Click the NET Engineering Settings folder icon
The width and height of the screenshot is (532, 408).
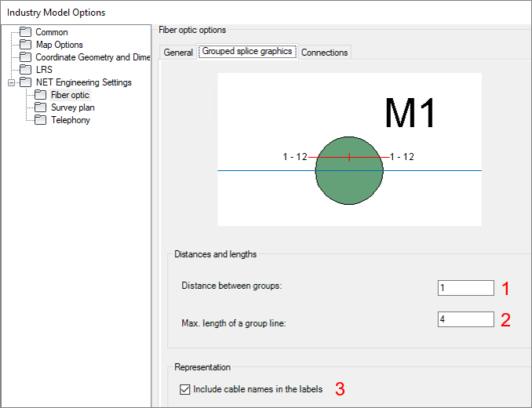pyautogui.click(x=26, y=82)
